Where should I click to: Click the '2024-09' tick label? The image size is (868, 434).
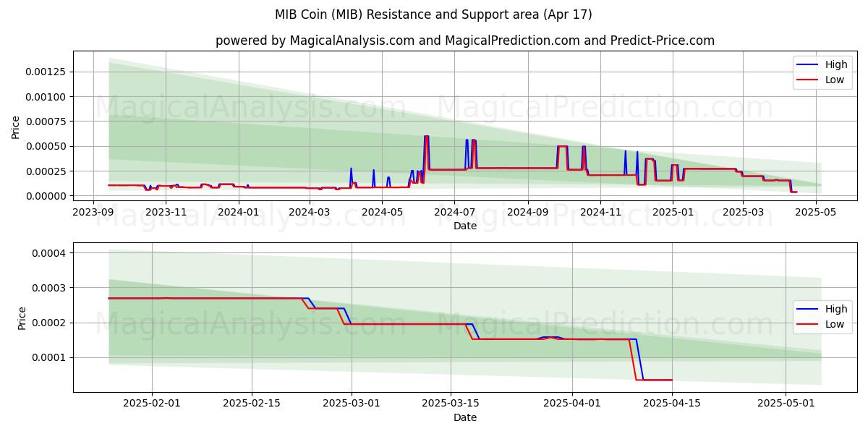tap(527, 211)
